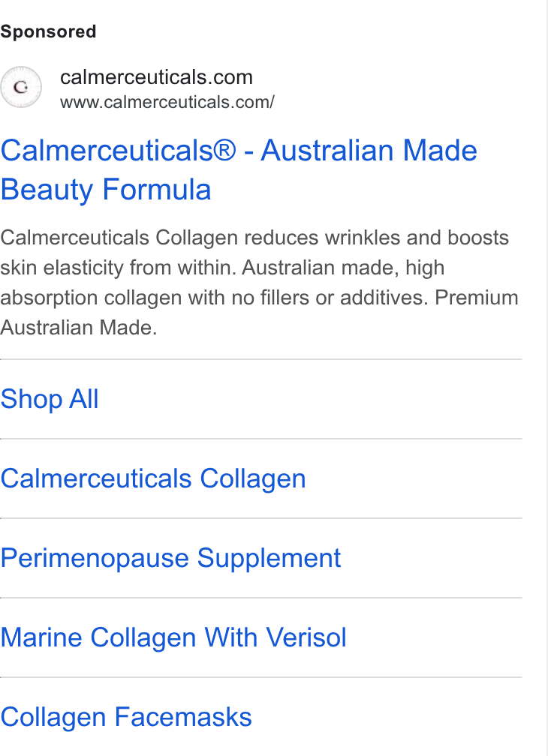Open the Calmerceuticals Collagen sitelink
This screenshot has height=756, width=548.
(153, 478)
